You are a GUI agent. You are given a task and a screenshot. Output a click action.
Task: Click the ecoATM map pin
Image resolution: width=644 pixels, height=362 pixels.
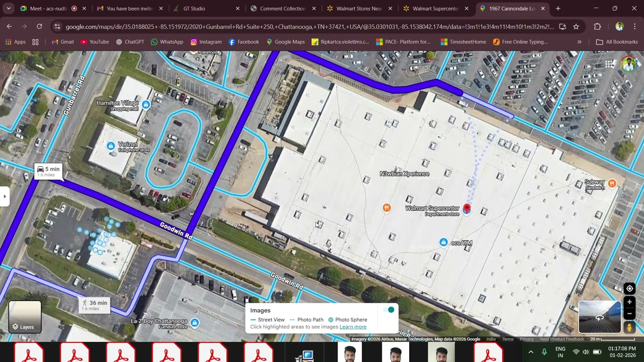point(443,242)
